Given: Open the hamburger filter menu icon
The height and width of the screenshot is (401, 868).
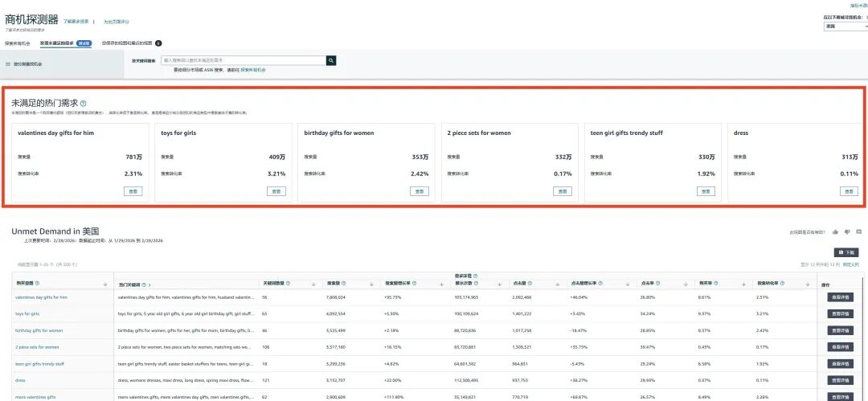Looking at the screenshot, I should tap(8, 63).
